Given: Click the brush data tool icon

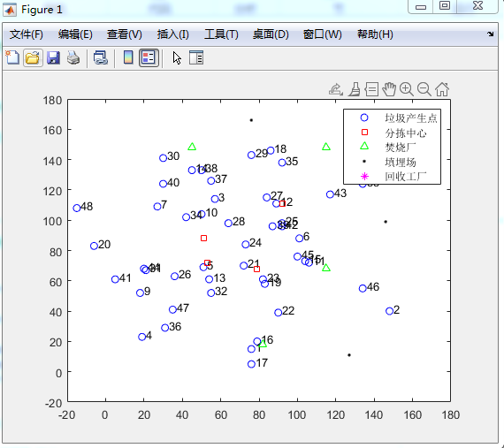Looking at the screenshot, I should click(x=355, y=89).
